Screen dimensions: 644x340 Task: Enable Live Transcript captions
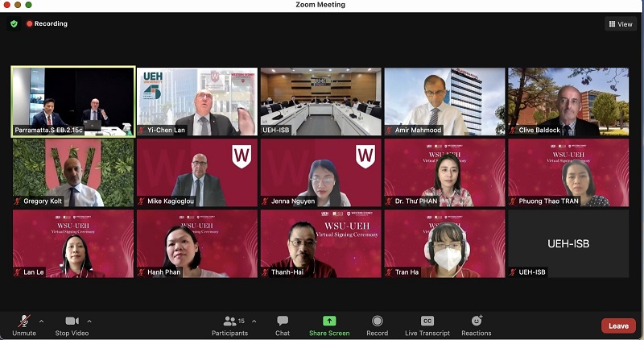point(427,325)
